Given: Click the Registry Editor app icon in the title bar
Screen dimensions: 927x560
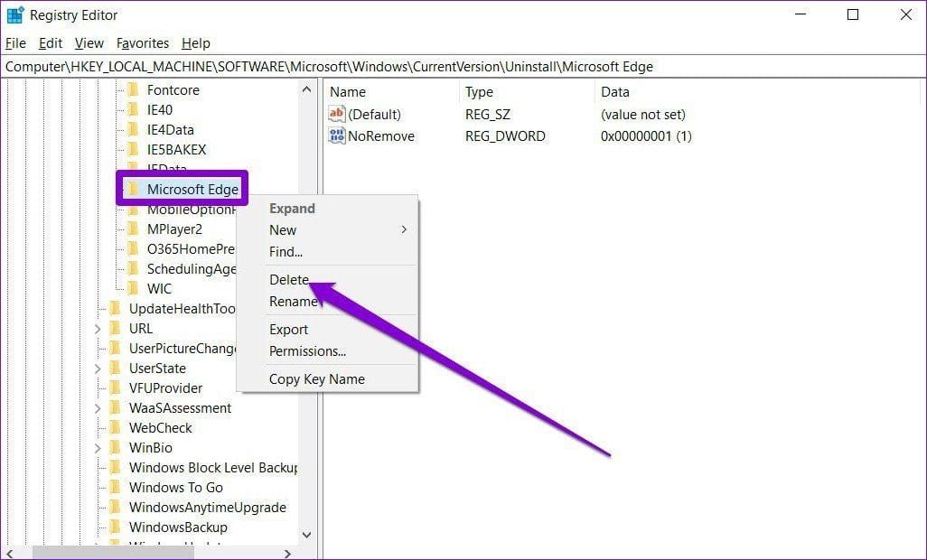Looking at the screenshot, I should (x=14, y=14).
